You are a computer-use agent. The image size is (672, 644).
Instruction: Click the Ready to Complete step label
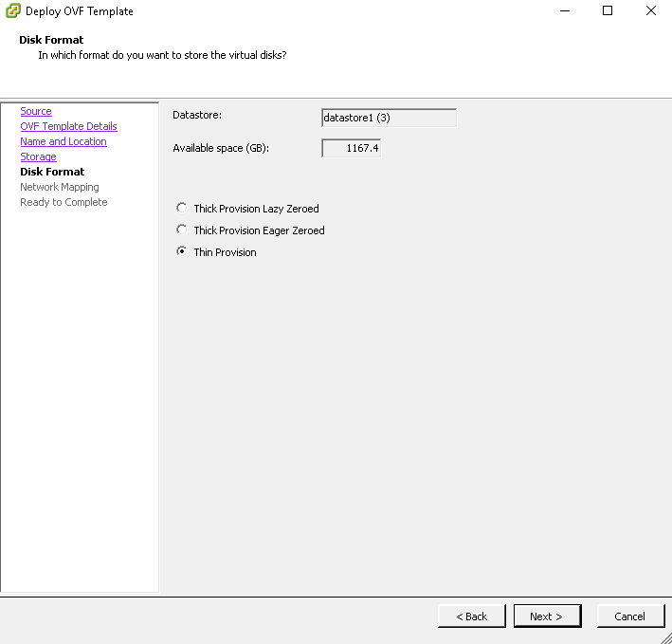point(64,202)
